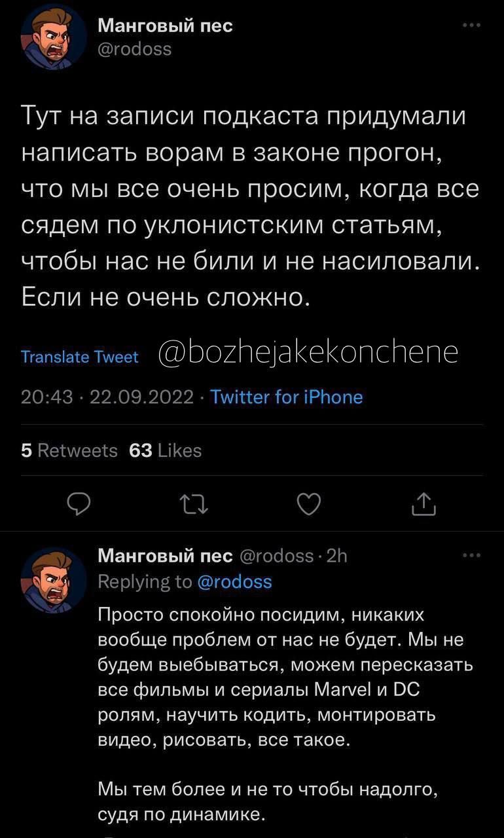The height and width of the screenshot is (838, 504).
Task: Show who gave the 63 Likes
Action: point(166,450)
